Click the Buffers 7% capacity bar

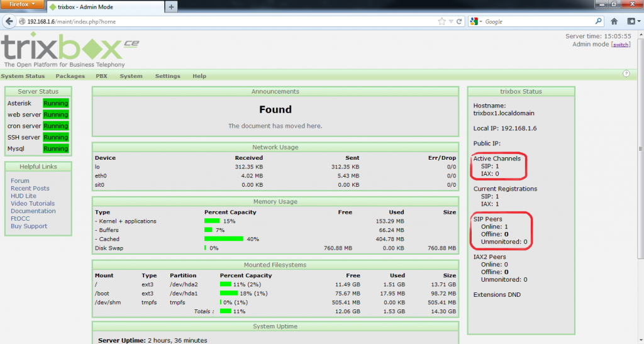click(x=208, y=230)
